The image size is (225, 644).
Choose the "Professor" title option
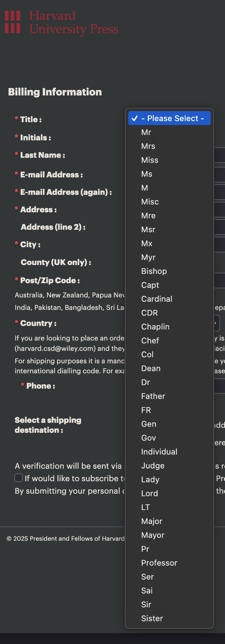(x=159, y=563)
